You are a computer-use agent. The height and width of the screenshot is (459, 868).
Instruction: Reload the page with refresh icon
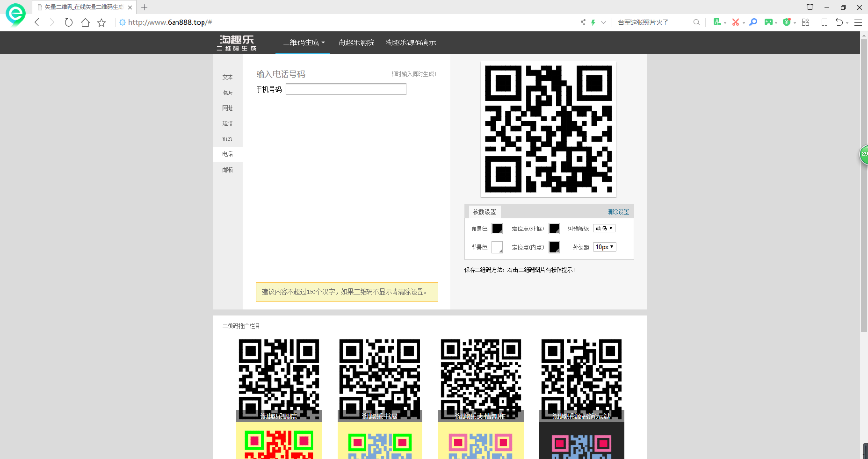tap(68, 23)
